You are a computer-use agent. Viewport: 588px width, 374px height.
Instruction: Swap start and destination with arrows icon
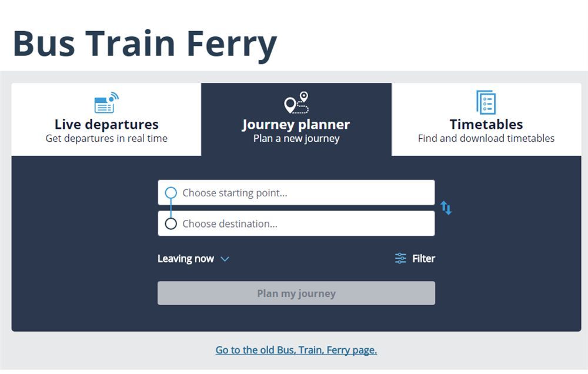[x=446, y=208]
